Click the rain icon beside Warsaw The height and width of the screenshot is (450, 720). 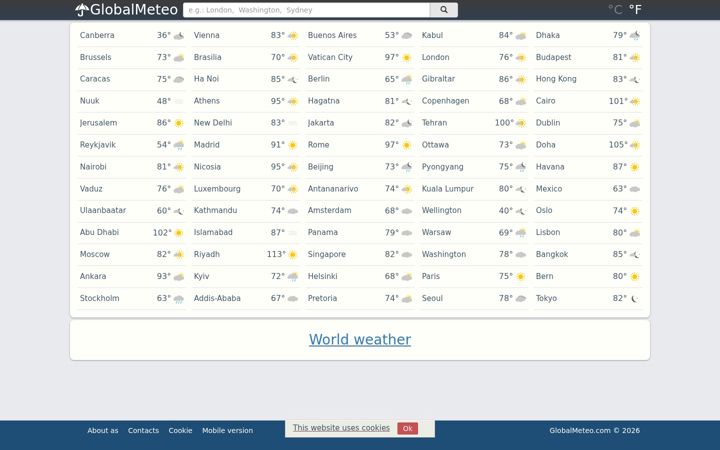coord(521,233)
